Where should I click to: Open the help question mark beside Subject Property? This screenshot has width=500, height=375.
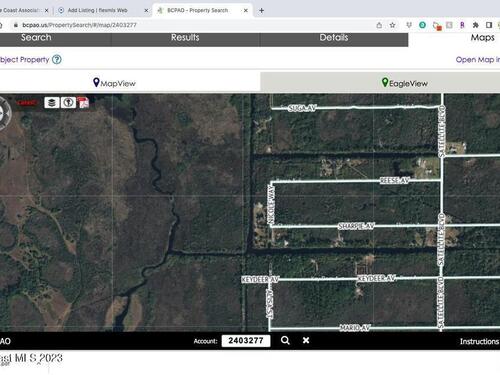click(x=57, y=60)
